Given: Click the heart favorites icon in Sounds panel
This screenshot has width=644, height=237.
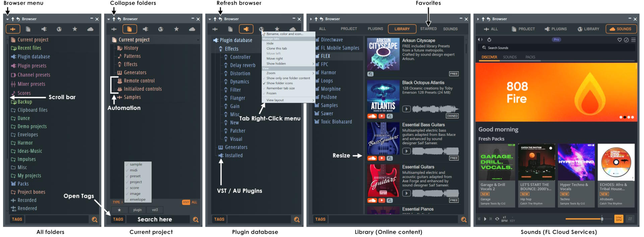Looking at the screenshot, I should tap(619, 40).
